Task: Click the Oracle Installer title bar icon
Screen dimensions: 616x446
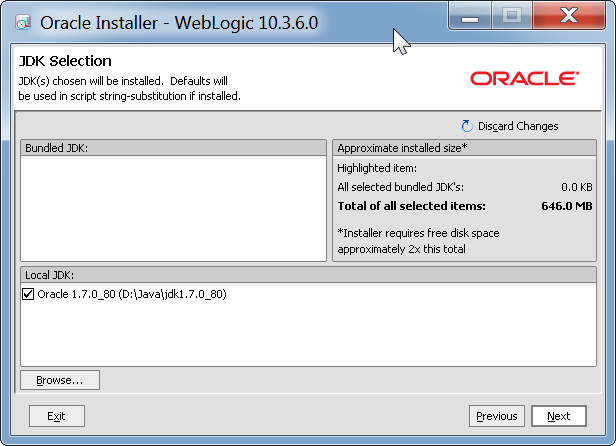Action: coord(23,22)
